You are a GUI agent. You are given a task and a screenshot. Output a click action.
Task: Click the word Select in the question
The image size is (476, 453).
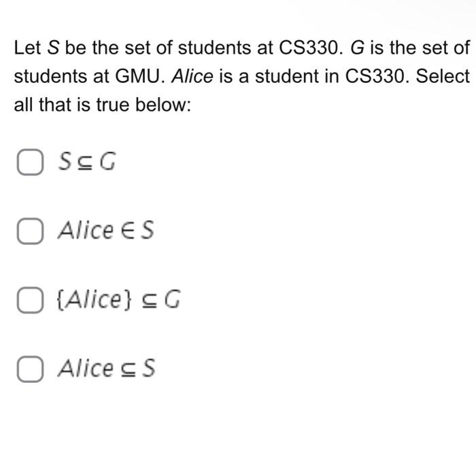coord(443,76)
